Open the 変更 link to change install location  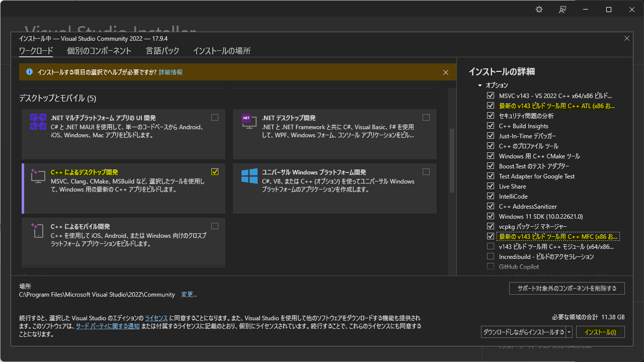click(x=189, y=294)
